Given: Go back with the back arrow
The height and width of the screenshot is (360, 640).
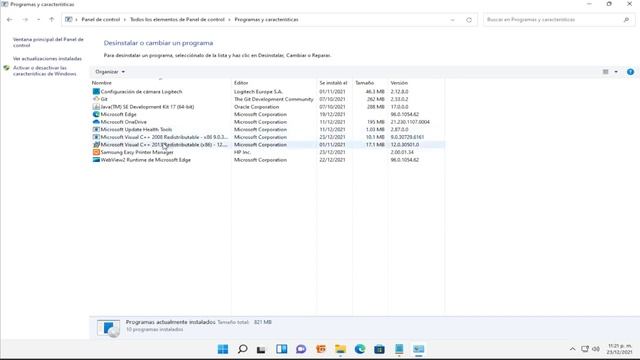Looking at the screenshot, I should [9, 20].
